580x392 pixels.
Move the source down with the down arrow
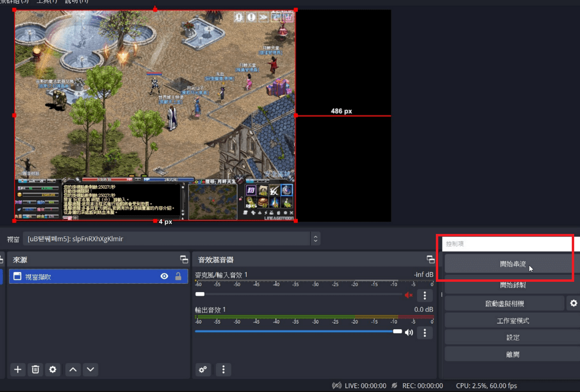[x=90, y=370]
